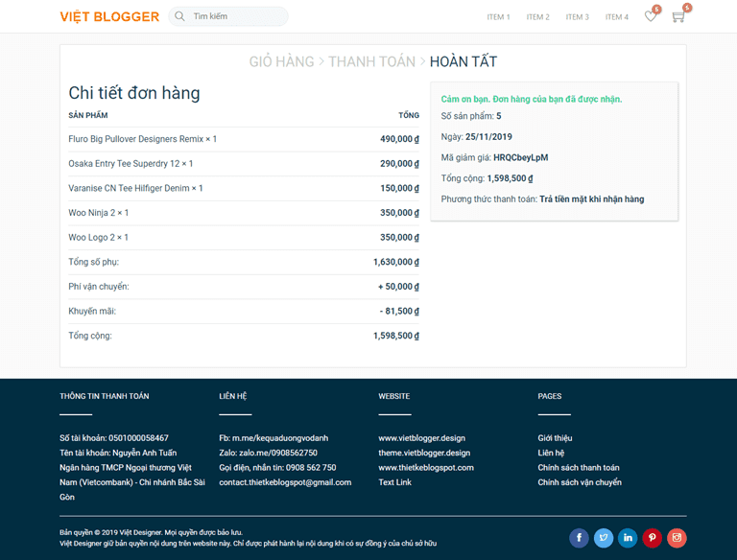
Task: Click the 490,000 ₫ price
Action: click(399, 139)
